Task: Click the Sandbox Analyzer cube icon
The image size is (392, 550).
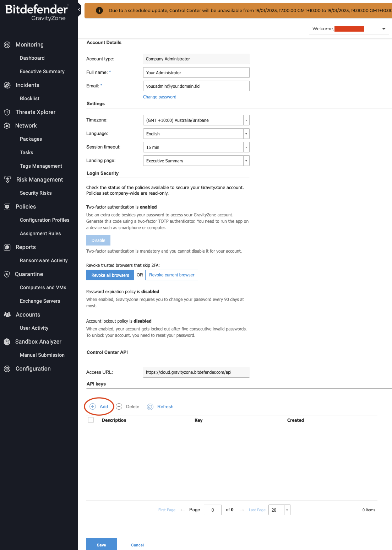Action: click(x=7, y=341)
